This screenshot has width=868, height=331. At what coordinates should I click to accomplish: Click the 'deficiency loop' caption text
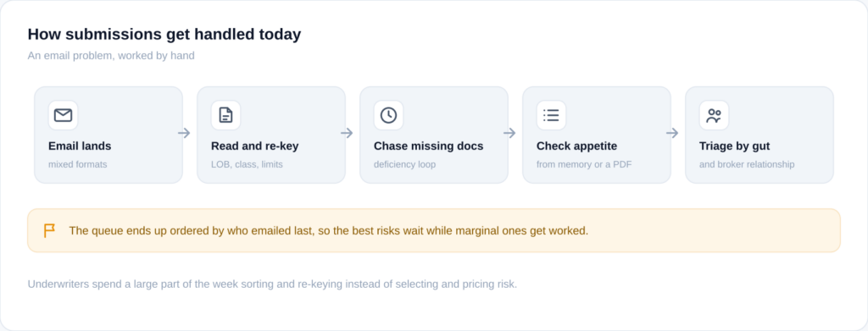(x=404, y=165)
